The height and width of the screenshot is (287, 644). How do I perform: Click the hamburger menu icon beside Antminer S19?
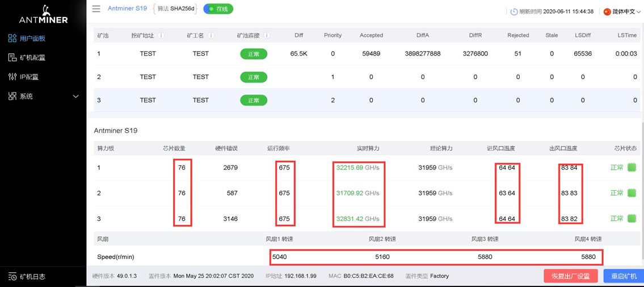coord(96,9)
